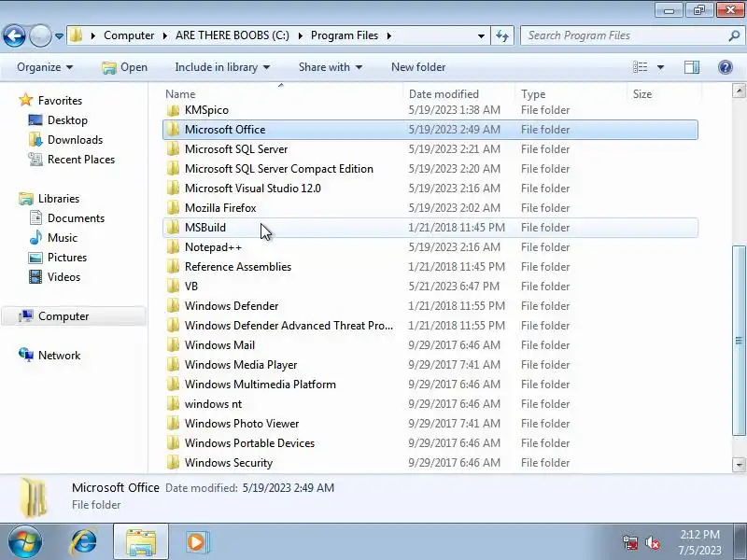Select Network in the navigation pane
The height and width of the screenshot is (560, 747).
(x=59, y=355)
